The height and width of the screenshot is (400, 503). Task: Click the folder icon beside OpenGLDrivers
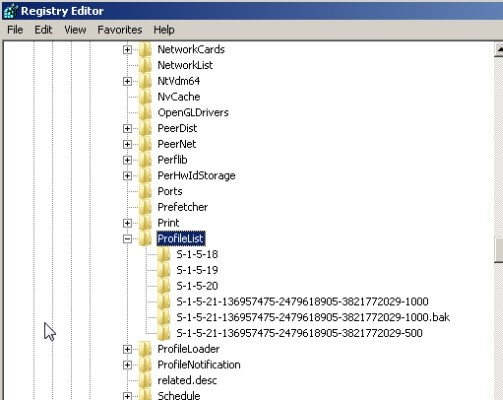pos(145,112)
